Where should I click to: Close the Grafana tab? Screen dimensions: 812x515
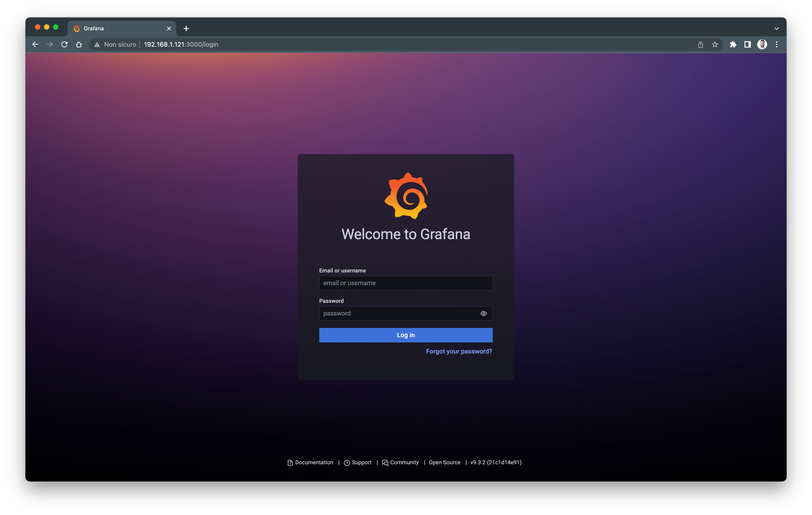[169, 29]
